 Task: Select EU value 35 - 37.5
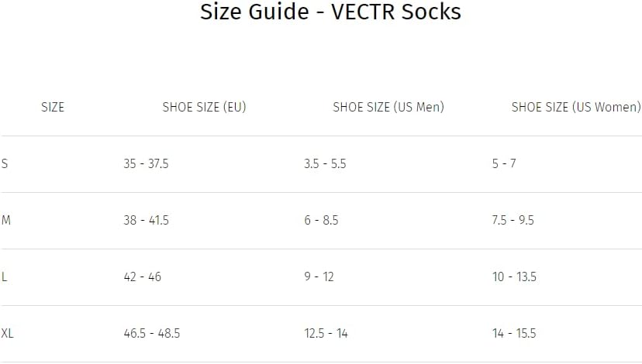click(147, 163)
